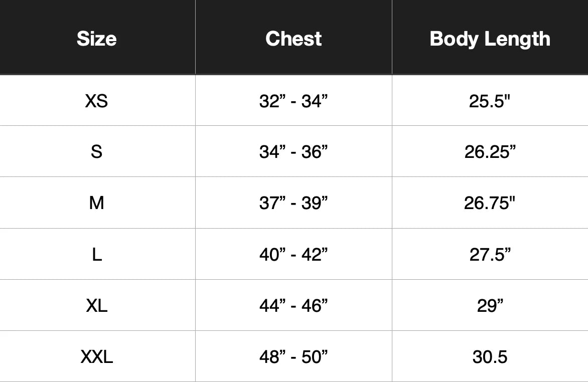Select the 26.75" body length value
The width and height of the screenshot is (588, 382).
tap(490, 203)
